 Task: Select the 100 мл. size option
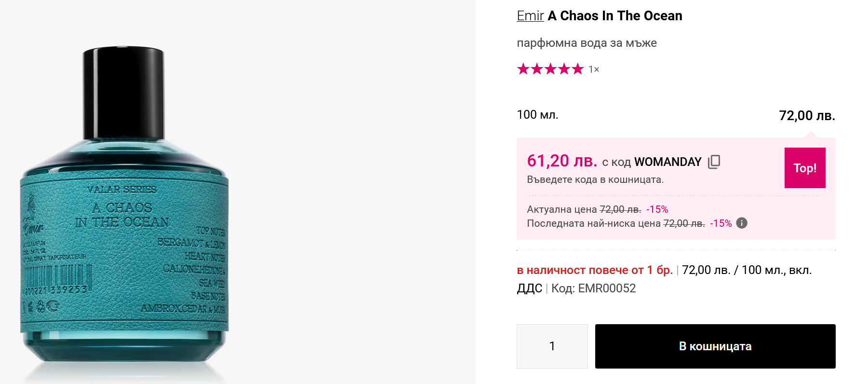tap(537, 115)
